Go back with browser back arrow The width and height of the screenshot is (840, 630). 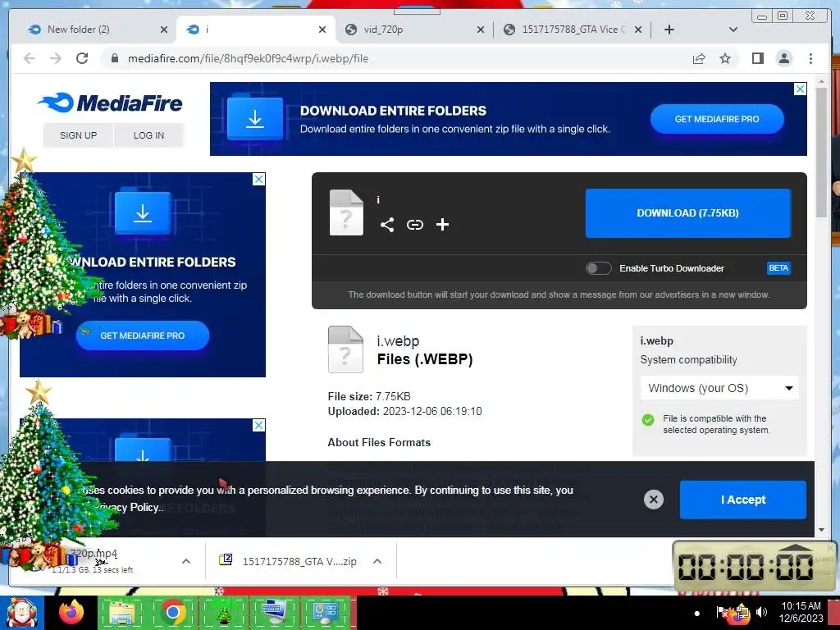(x=30, y=58)
